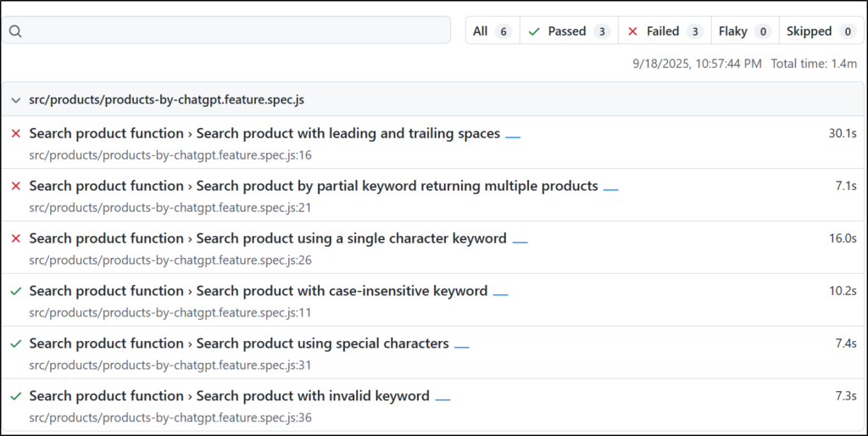Click red X icon beside leading and trailing spaces test
Viewport: 868px width, 436px height.
[x=15, y=134]
